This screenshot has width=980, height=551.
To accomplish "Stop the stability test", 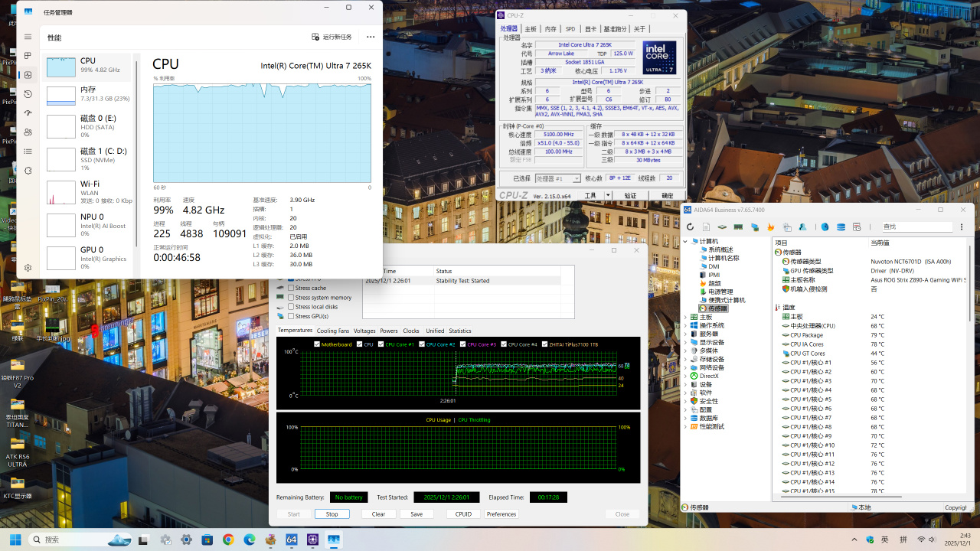I will coord(332,514).
